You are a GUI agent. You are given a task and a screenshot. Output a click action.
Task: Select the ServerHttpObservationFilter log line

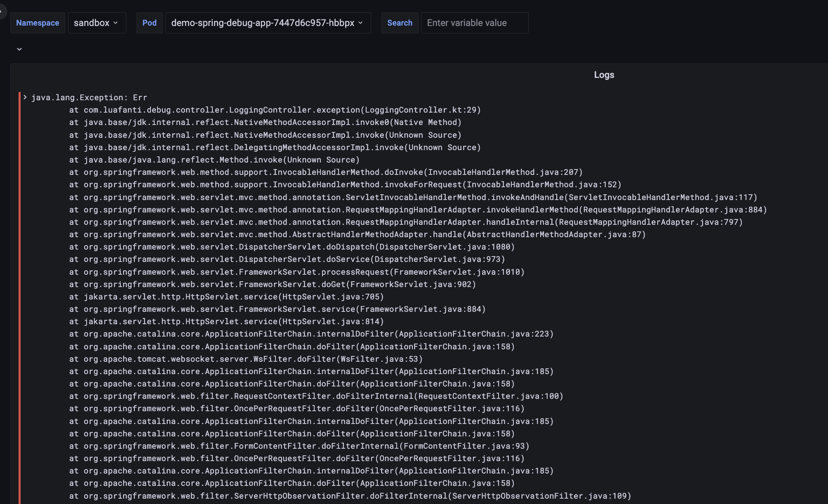[350, 496]
